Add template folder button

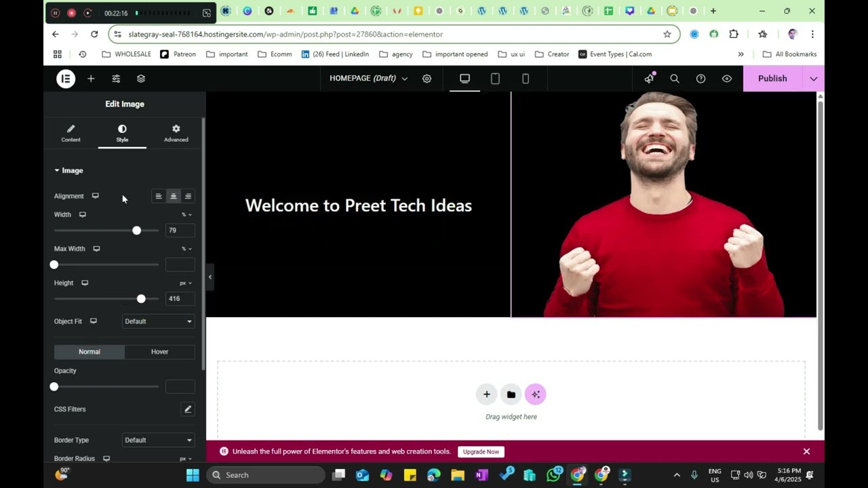pyautogui.click(x=511, y=394)
